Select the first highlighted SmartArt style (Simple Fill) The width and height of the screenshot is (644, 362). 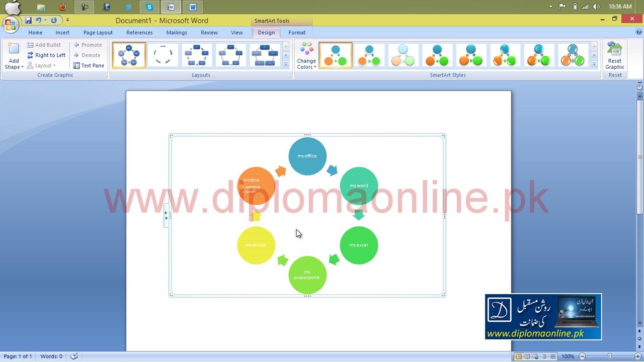click(x=336, y=55)
